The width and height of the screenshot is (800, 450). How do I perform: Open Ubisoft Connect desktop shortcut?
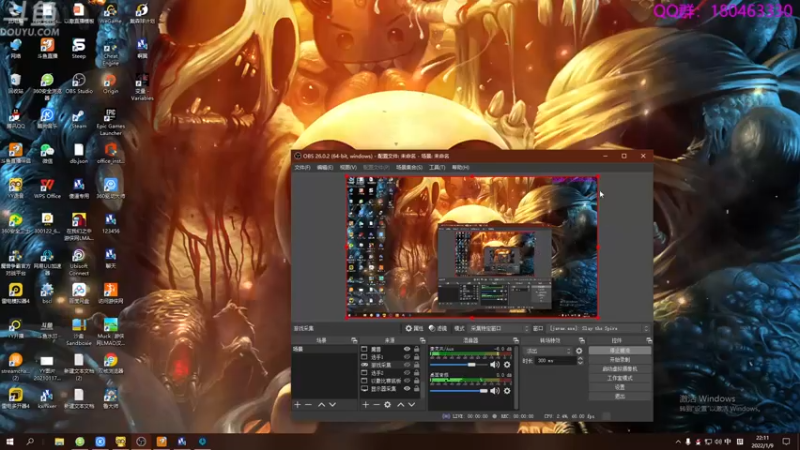(79, 262)
